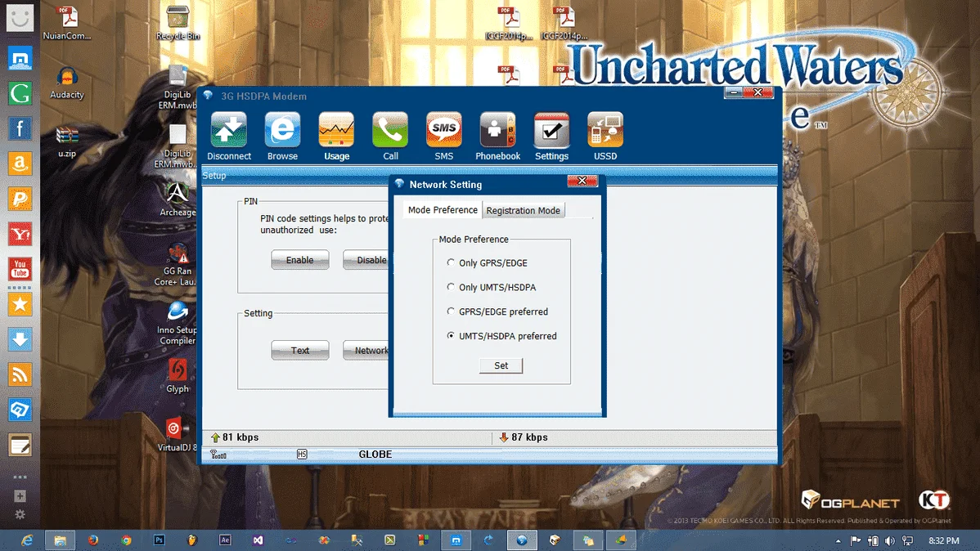Open the YouTube sidebar shortcut
The height and width of the screenshot is (551, 980).
click(x=20, y=269)
